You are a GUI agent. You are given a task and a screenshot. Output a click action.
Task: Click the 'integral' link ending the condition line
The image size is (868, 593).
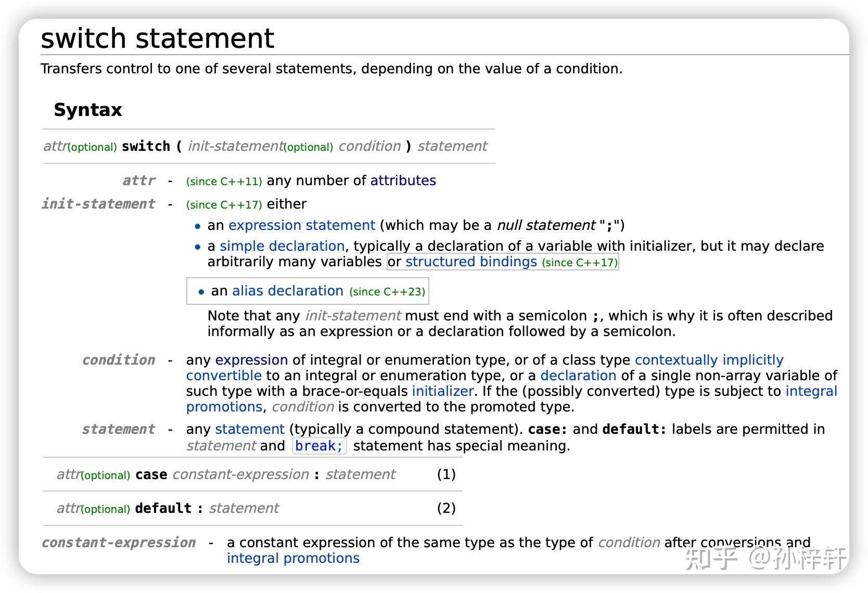(x=811, y=391)
